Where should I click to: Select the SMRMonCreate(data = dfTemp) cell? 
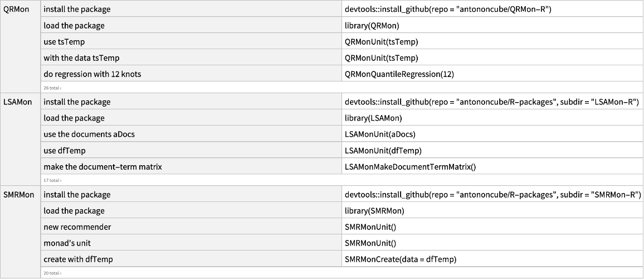(x=400, y=259)
